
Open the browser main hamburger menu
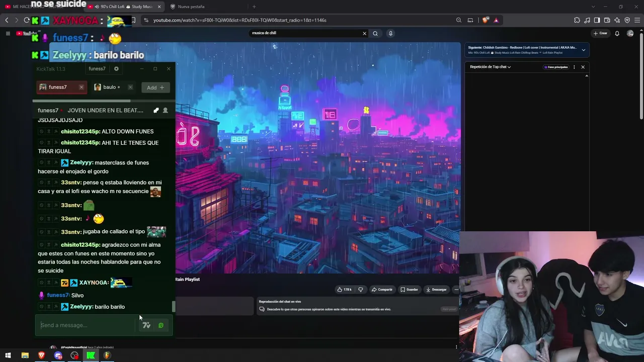tap(637, 20)
